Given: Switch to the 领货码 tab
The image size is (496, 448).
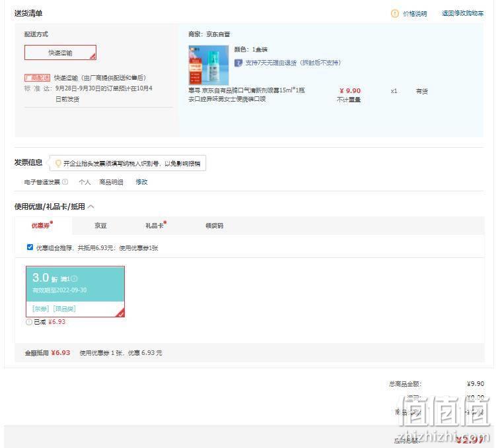Looking at the screenshot, I should tap(215, 226).
